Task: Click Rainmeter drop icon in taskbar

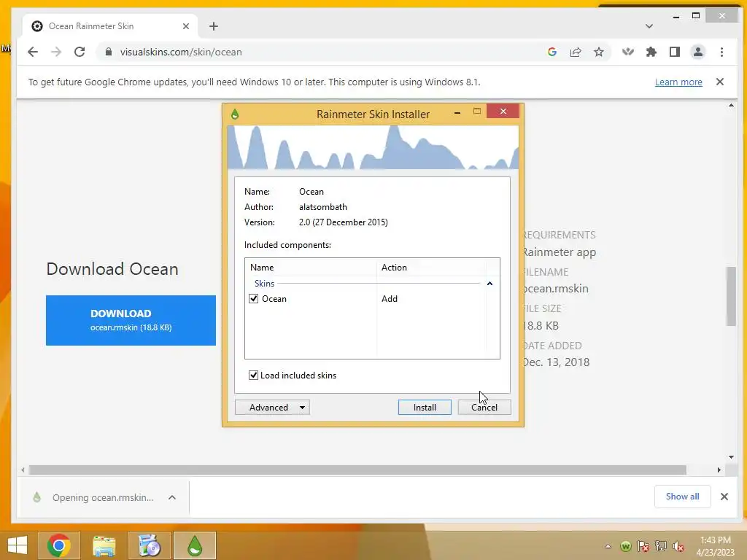Action: [x=194, y=545]
